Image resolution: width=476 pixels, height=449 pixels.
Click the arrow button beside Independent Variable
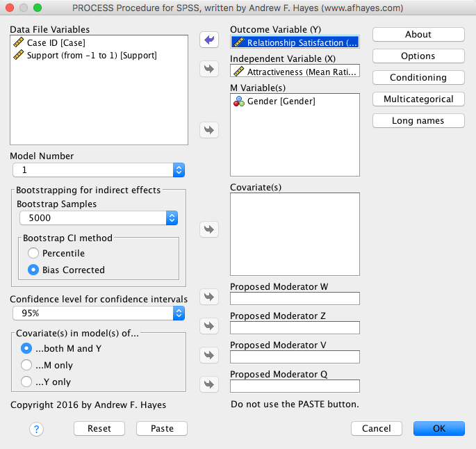pyautogui.click(x=208, y=69)
